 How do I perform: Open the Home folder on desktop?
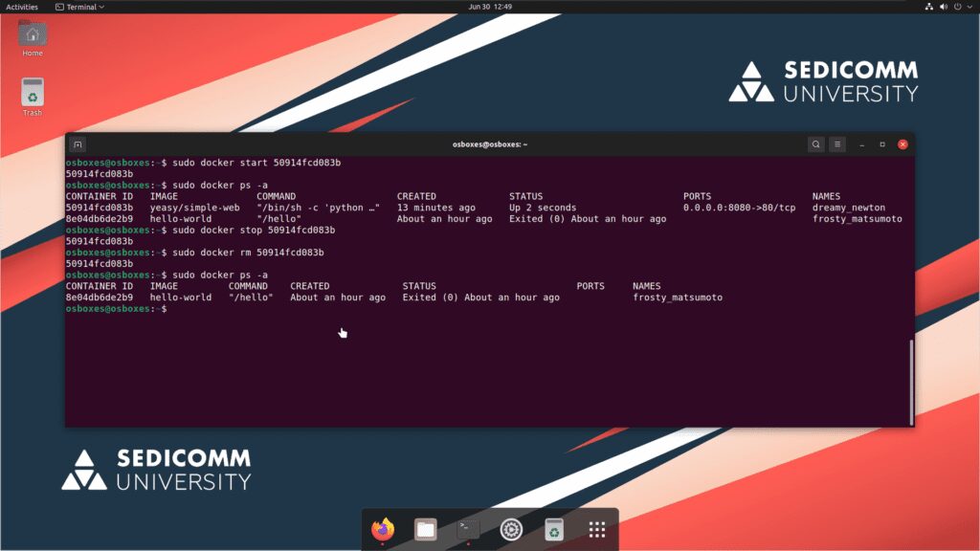click(x=33, y=37)
